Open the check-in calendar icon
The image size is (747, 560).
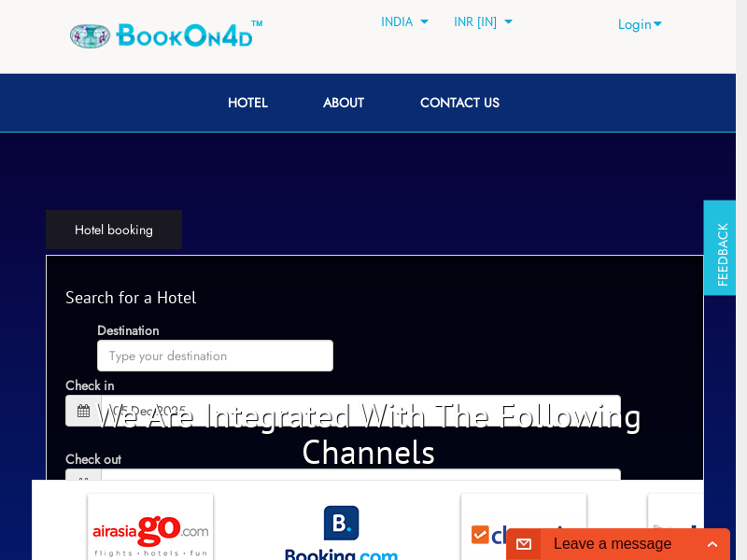83,411
